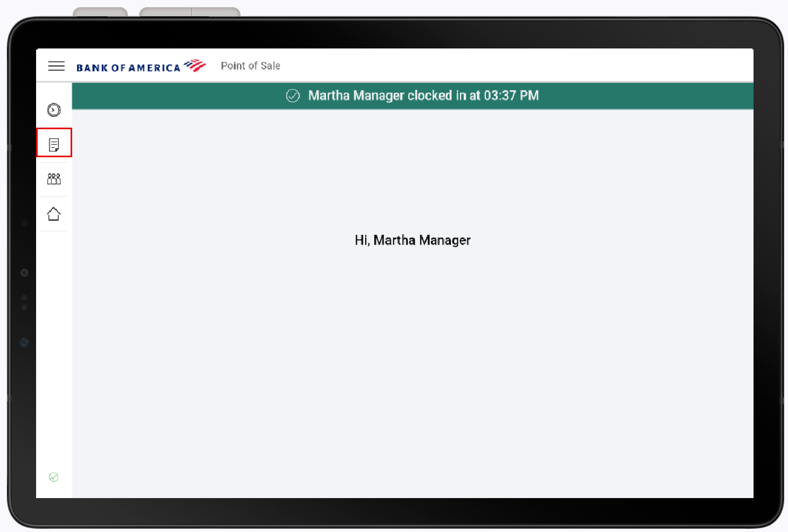Open the hamburger menu

click(x=56, y=66)
